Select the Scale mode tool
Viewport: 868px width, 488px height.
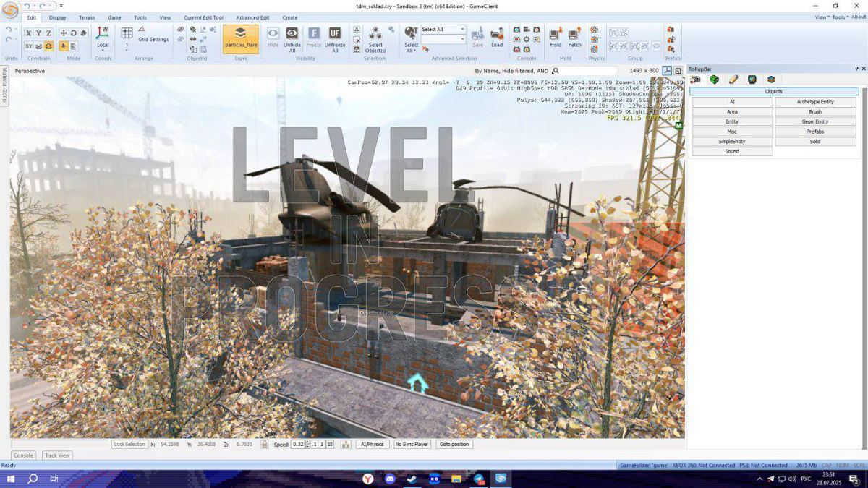tap(83, 33)
